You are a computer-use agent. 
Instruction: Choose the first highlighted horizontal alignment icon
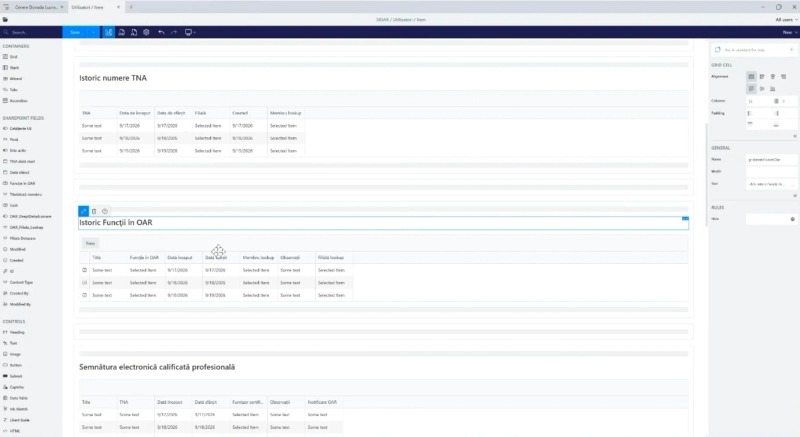click(751, 76)
